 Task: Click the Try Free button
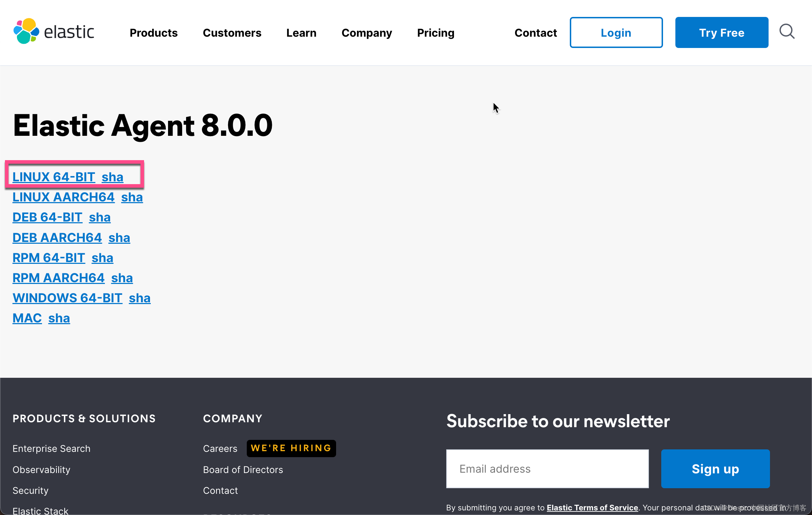pyautogui.click(x=722, y=32)
